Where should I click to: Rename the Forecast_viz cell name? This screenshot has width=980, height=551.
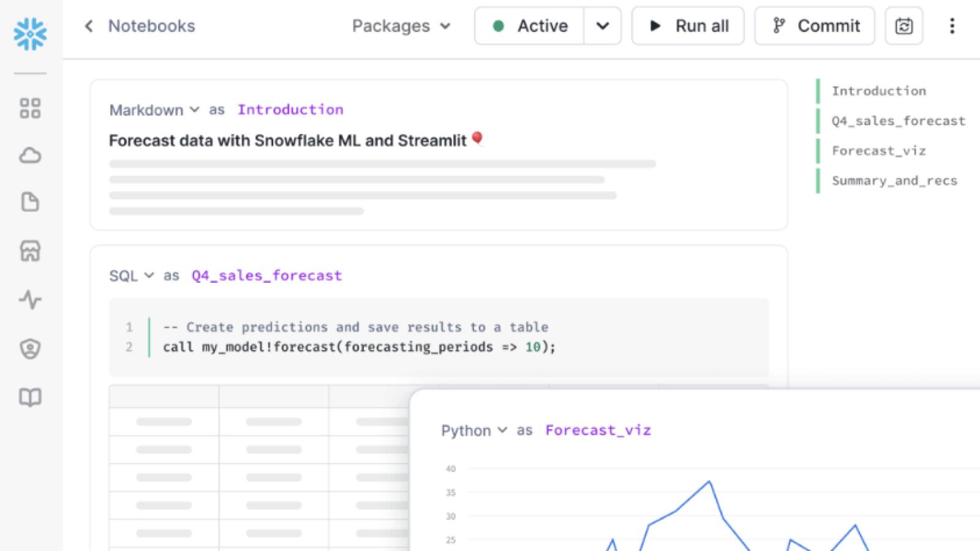[598, 430]
